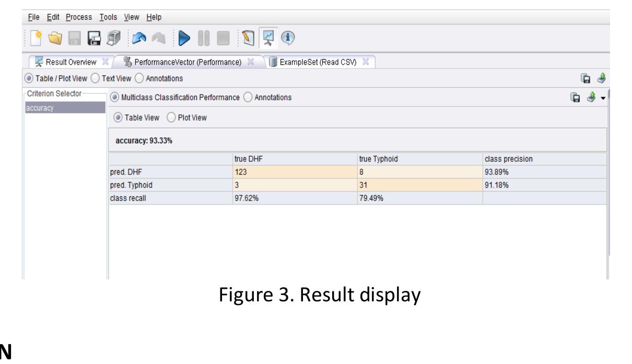The height and width of the screenshot is (364, 632).
Task: Pause the process execution
Action: [x=204, y=39]
